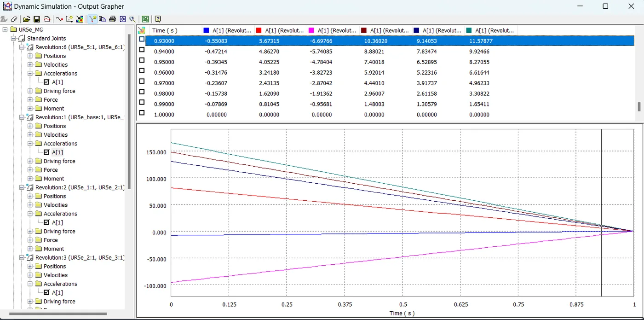644x320 pixels.
Task: Click the Revolution:6 joint icon
Action: tap(30, 47)
